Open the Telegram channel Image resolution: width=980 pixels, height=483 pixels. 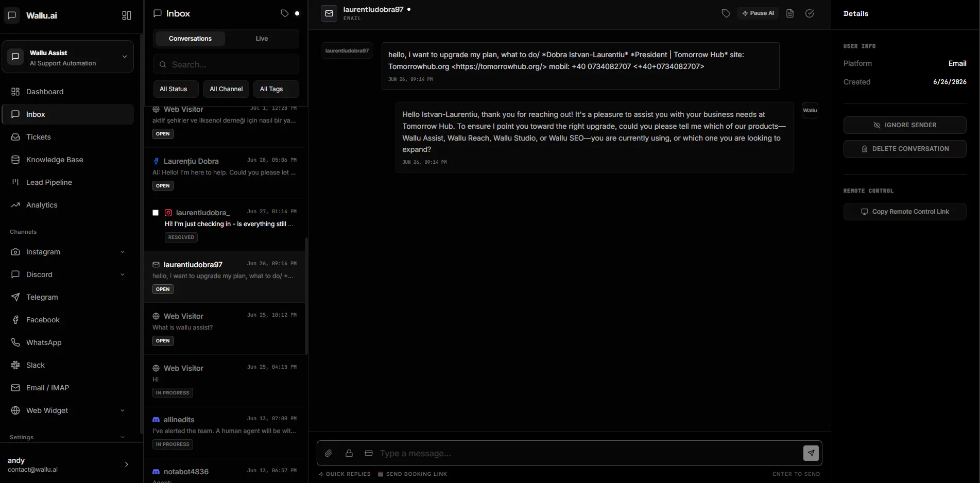click(x=68, y=297)
